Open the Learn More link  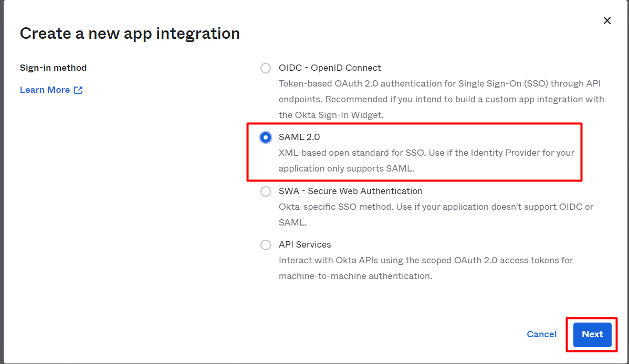(x=45, y=90)
